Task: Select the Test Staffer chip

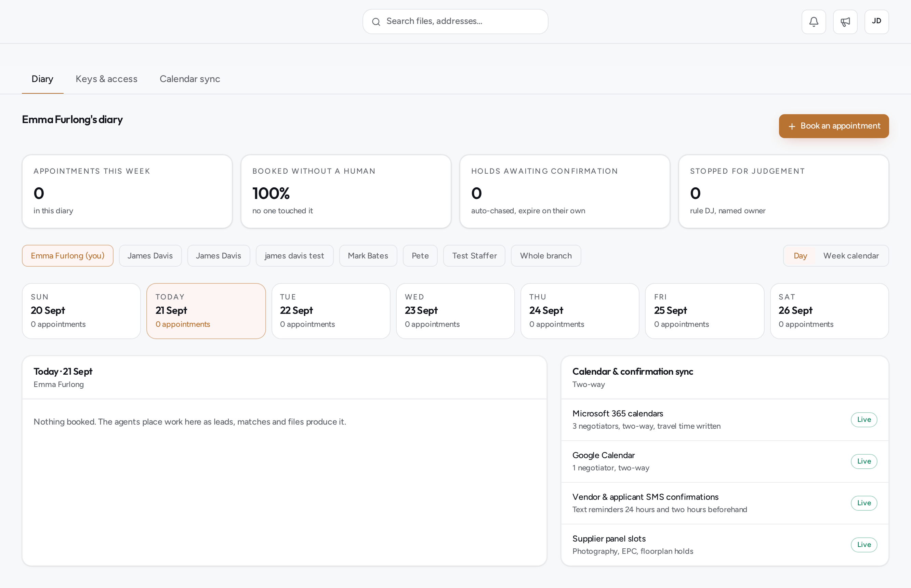Action: [x=474, y=256]
